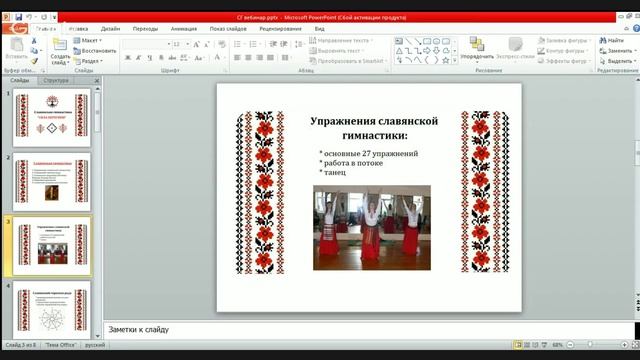This screenshot has height=360, width=640.
Task: Toggle strikethrough formatting
Action: click(172, 58)
